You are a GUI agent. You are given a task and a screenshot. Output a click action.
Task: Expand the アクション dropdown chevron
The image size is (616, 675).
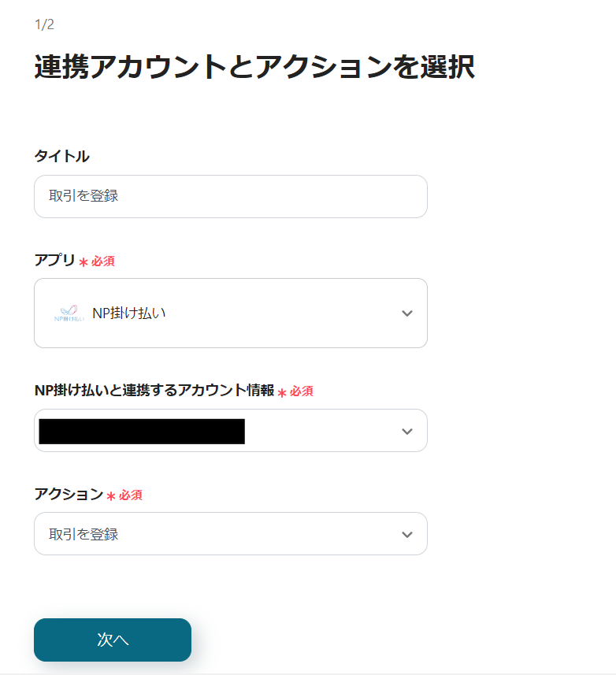[x=406, y=534]
